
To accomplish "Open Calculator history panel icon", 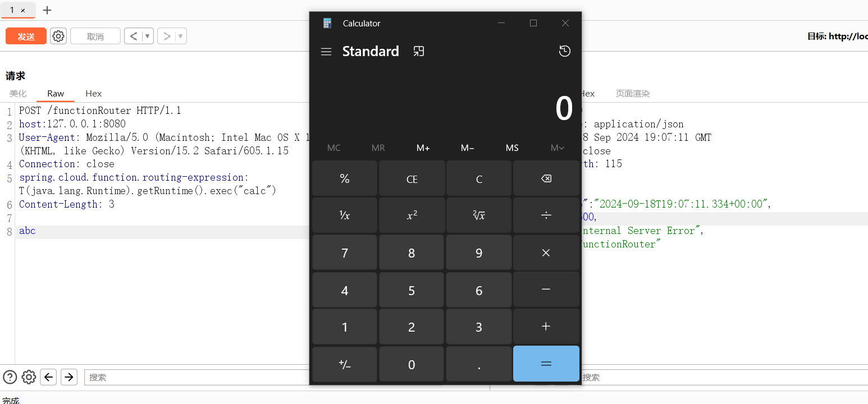I will [565, 51].
